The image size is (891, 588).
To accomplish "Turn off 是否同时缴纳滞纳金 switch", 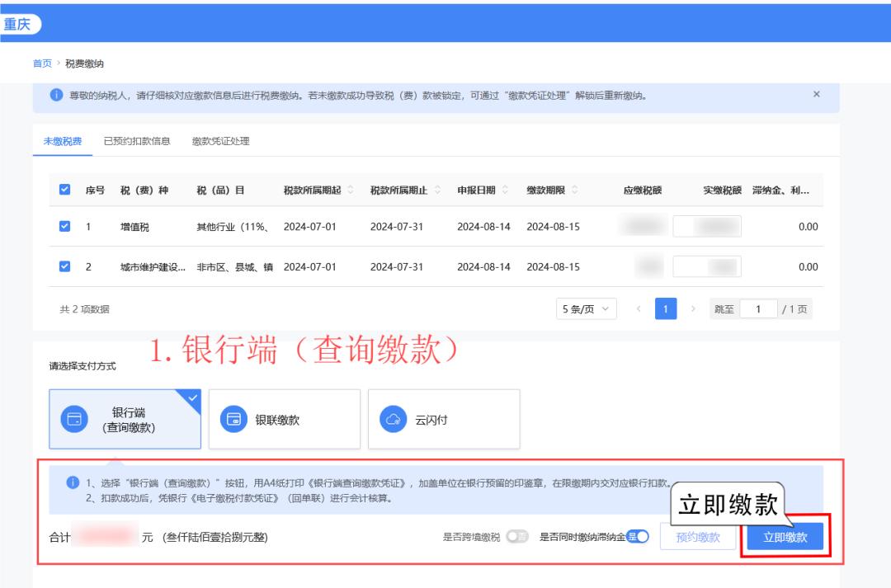I will click(x=639, y=537).
